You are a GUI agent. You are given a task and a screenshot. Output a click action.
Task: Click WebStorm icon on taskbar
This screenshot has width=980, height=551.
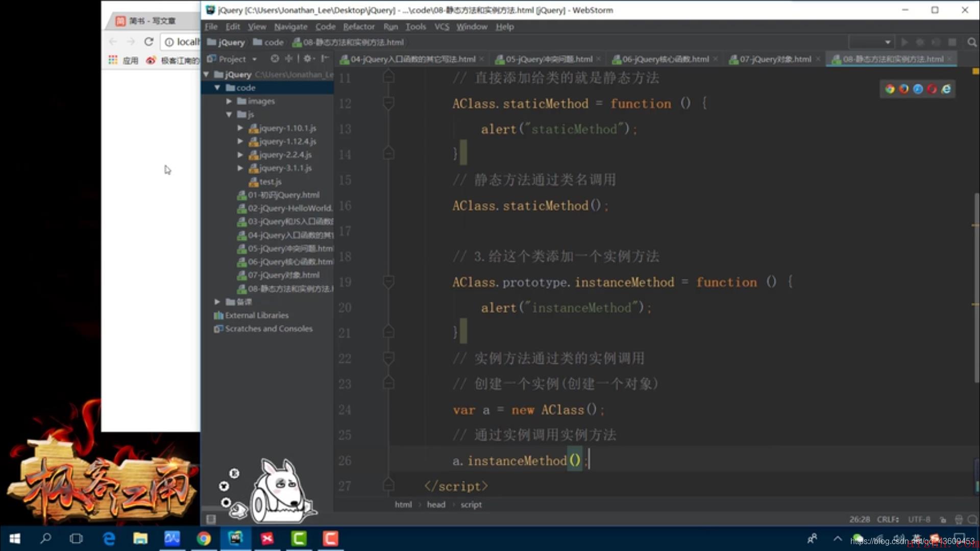(x=235, y=538)
